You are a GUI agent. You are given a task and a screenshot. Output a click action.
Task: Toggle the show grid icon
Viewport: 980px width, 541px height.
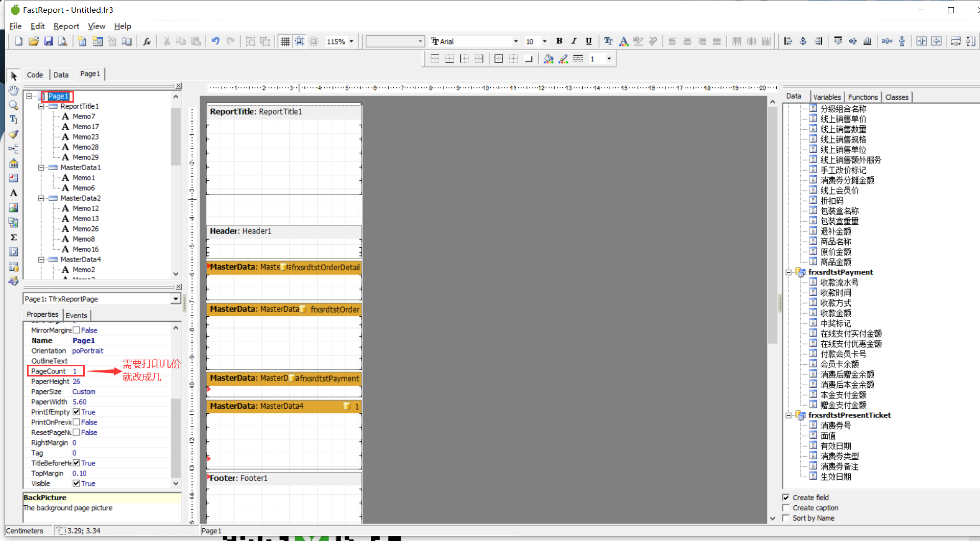click(x=285, y=41)
